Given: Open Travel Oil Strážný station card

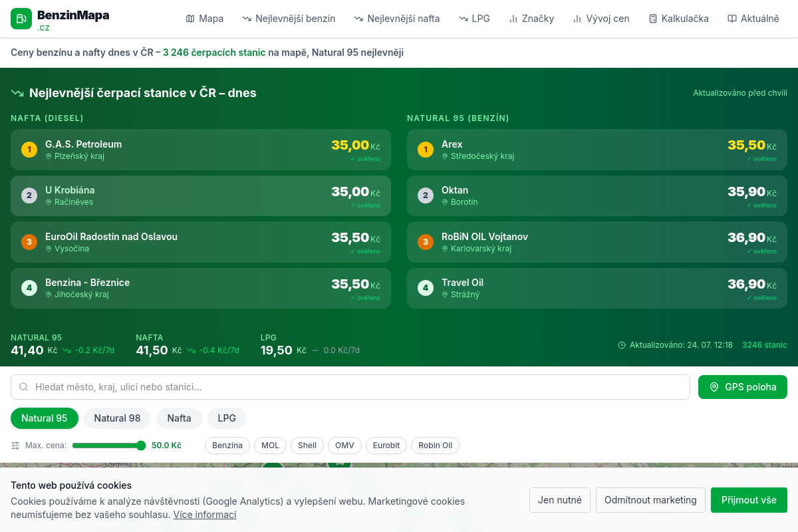Looking at the screenshot, I should (597, 288).
